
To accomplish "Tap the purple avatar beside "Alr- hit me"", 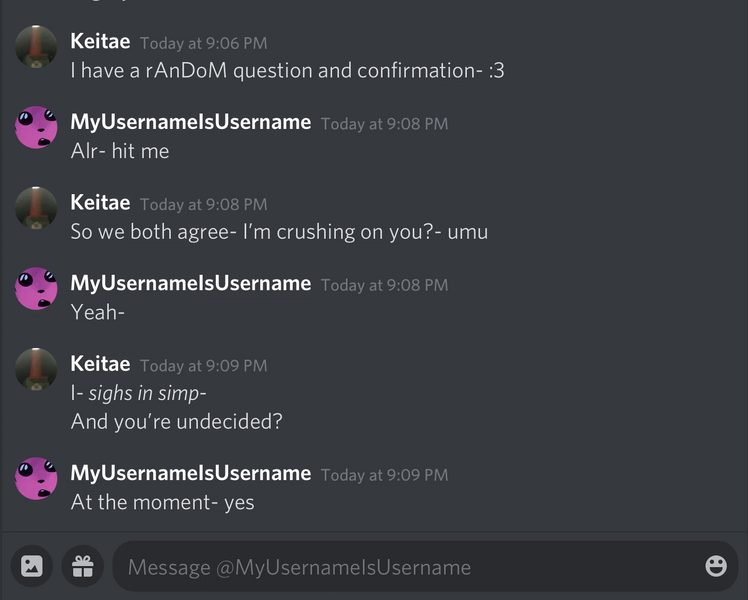I will click(x=36, y=127).
